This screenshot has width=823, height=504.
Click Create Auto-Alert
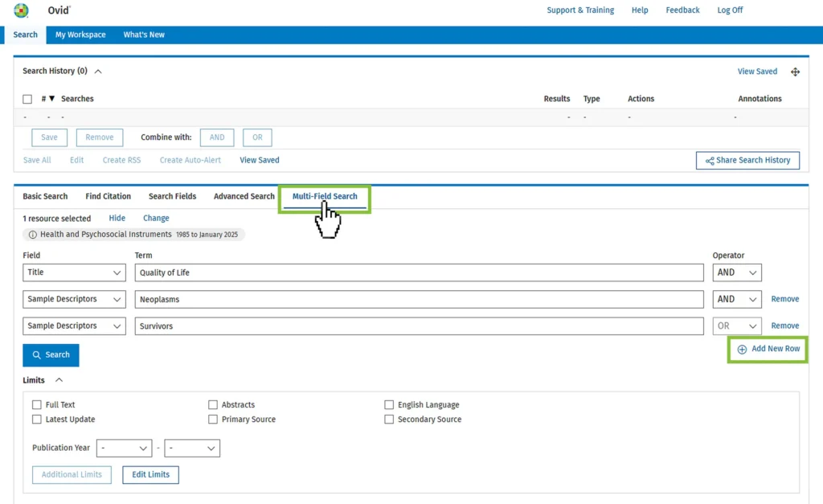click(190, 160)
